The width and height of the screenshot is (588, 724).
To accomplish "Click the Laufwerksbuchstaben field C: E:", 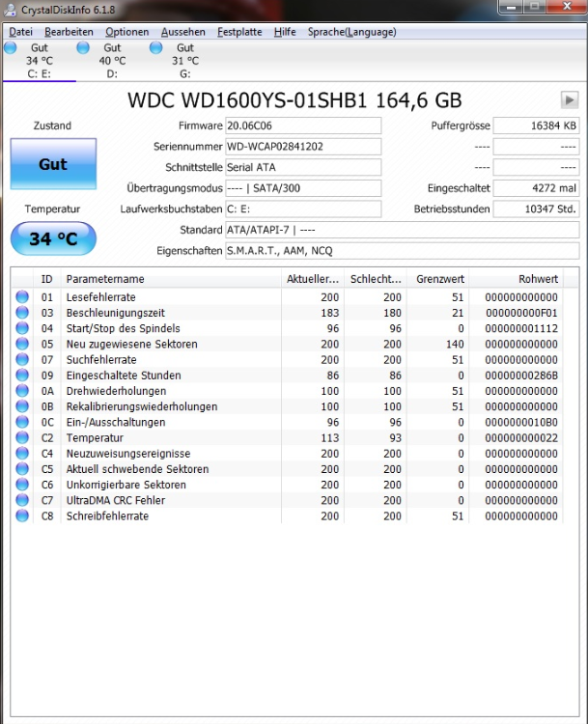I will click(303, 209).
